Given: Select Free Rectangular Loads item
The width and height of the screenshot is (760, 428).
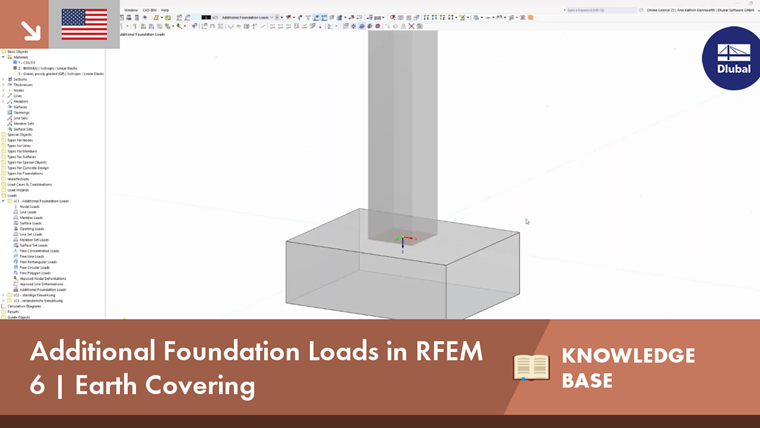Looking at the screenshot, I should 38,262.
